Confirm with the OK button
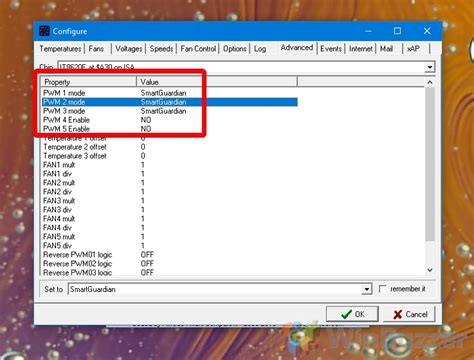Viewport: 474px width, 360px height. [352, 314]
